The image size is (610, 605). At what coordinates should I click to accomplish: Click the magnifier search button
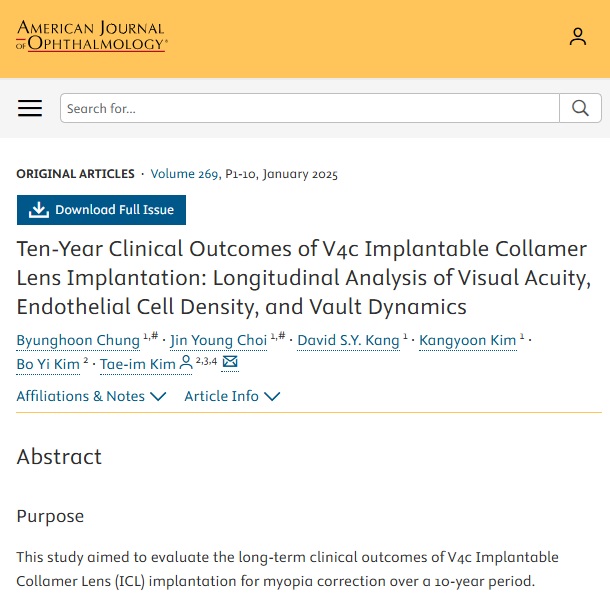[580, 108]
